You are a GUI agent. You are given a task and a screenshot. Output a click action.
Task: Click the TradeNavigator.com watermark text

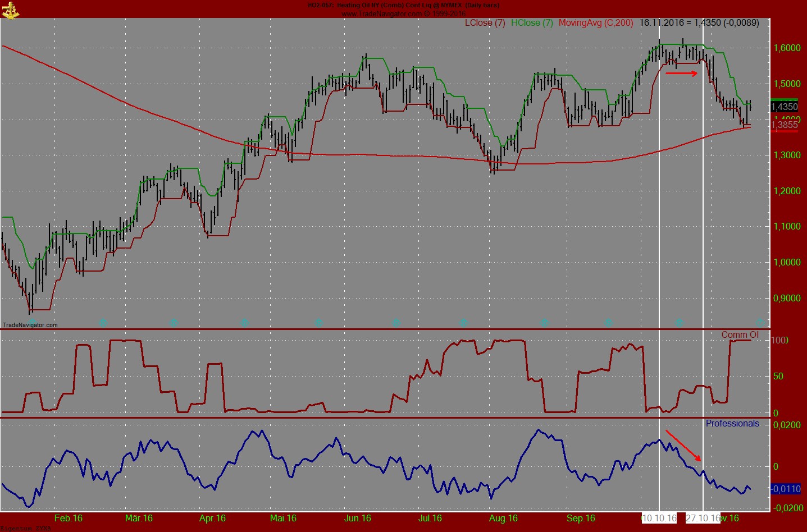click(31, 324)
